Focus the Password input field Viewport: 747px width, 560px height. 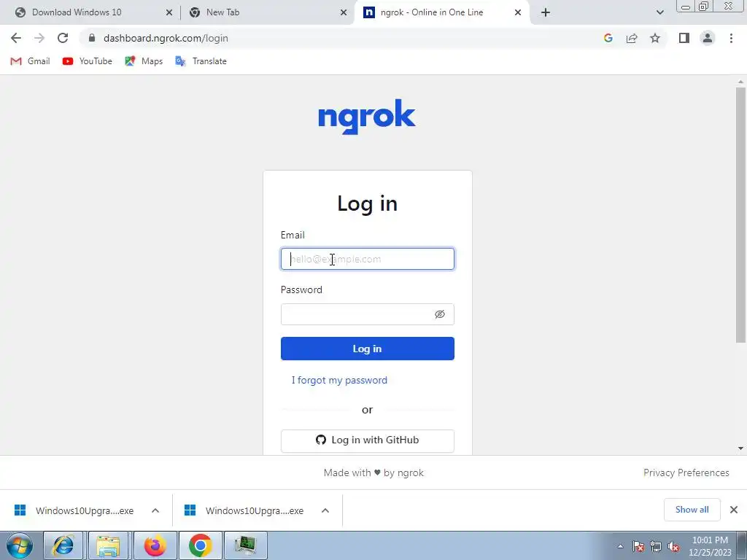(x=368, y=314)
